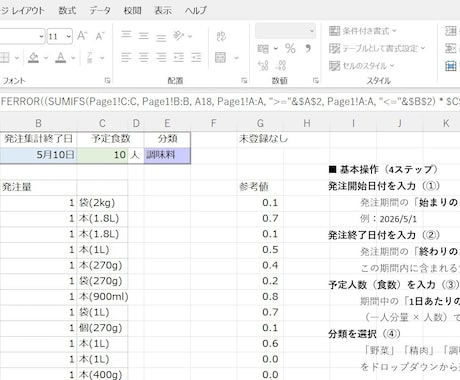Expand the font color dropdown arrow
The height and width of the screenshot is (380, 460).
click(x=73, y=58)
